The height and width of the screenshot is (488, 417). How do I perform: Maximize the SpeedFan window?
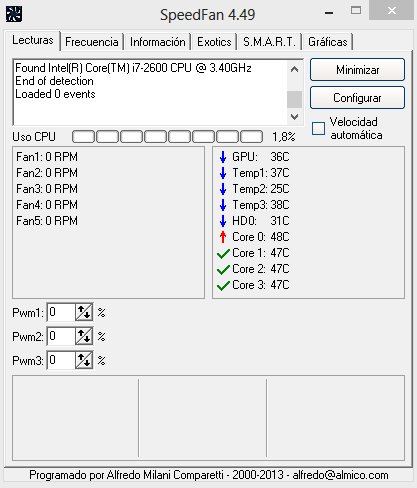tap(356, 11)
